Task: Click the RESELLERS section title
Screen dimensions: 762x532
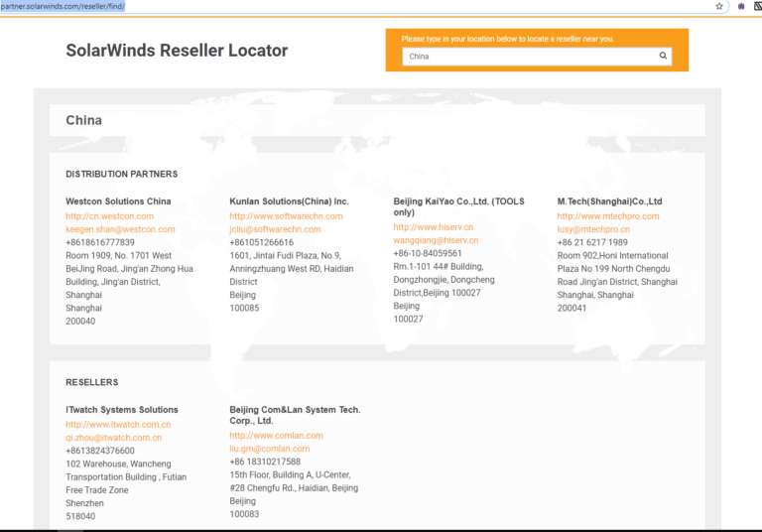Action: (92, 382)
